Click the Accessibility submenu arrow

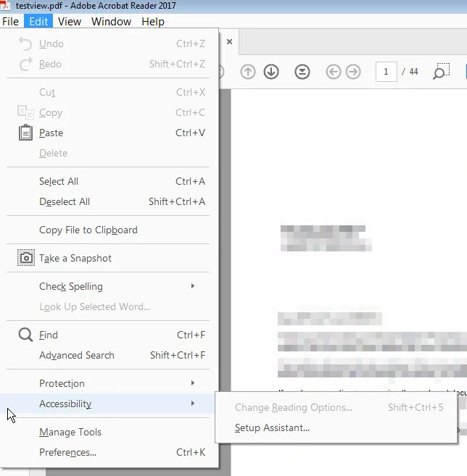(x=193, y=403)
